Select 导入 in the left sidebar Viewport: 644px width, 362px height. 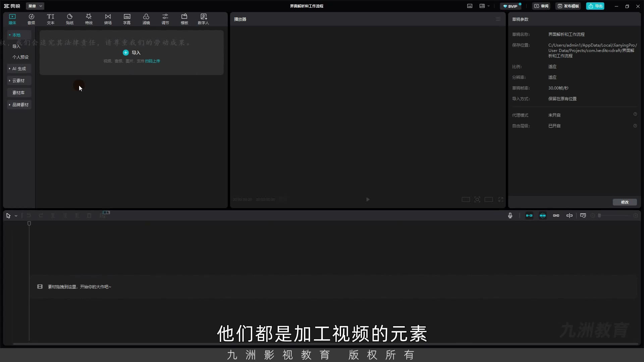[x=16, y=46]
